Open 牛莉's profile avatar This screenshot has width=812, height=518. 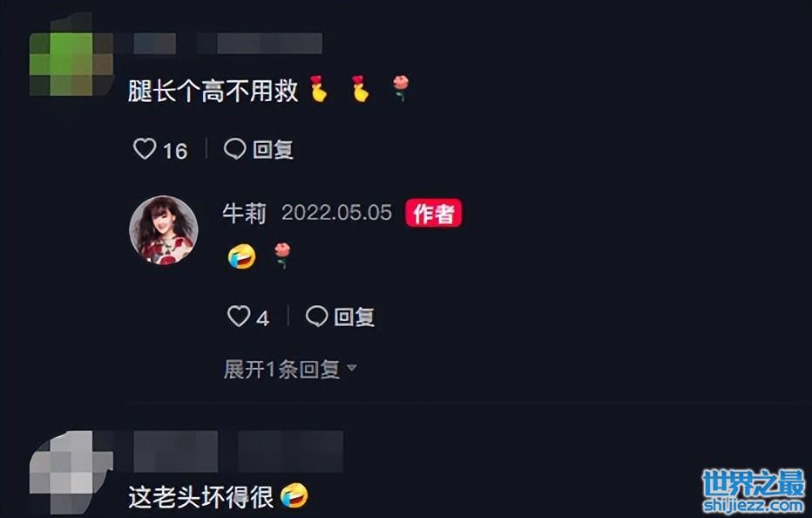pos(164,229)
